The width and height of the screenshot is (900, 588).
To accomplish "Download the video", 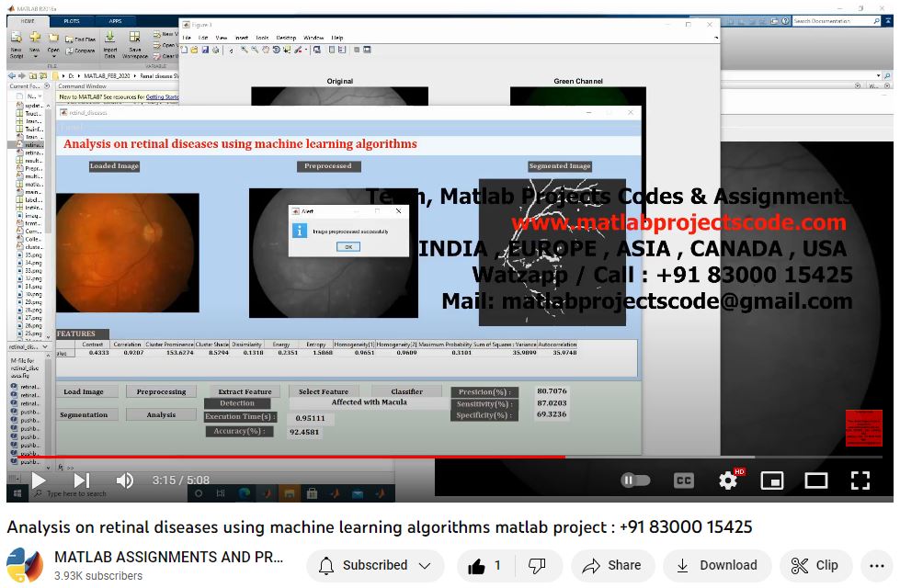I will click(x=717, y=566).
